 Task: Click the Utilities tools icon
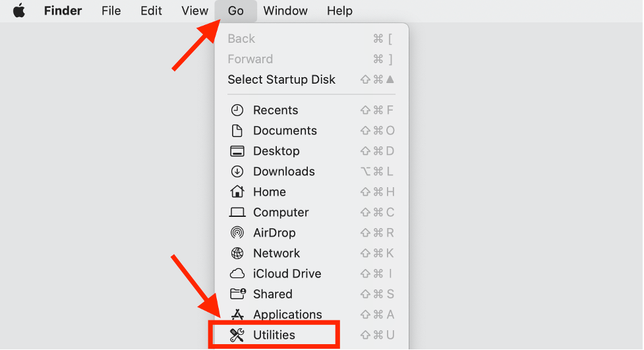237,335
